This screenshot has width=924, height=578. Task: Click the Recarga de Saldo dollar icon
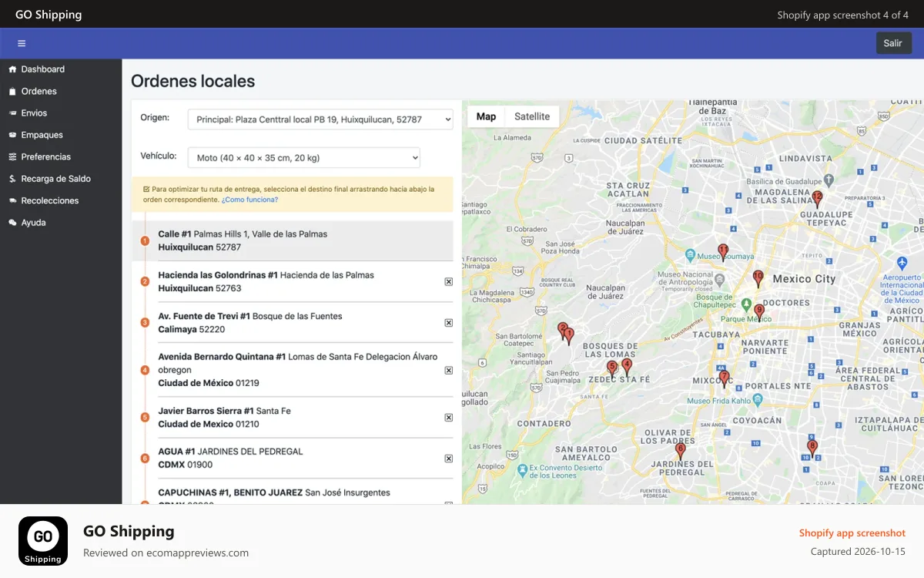click(12, 179)
